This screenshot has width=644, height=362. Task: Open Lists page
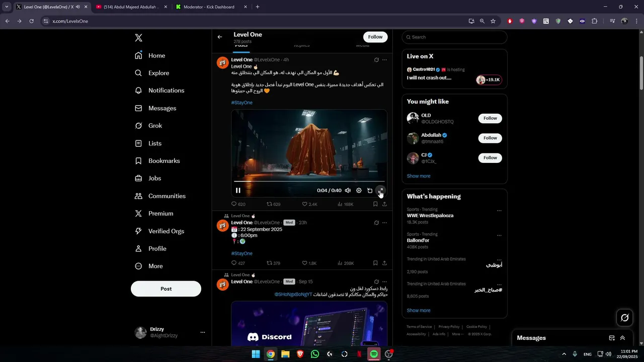tap(148, 143)
